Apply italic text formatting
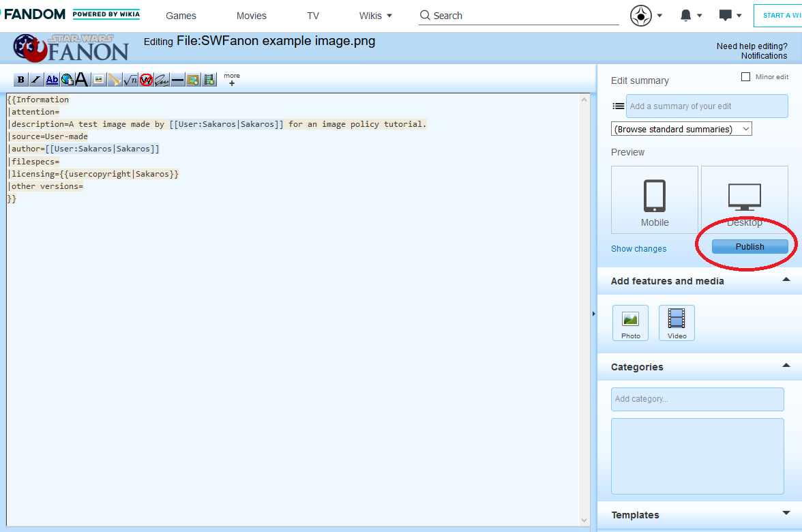802x532 pixels. (35, 79)
